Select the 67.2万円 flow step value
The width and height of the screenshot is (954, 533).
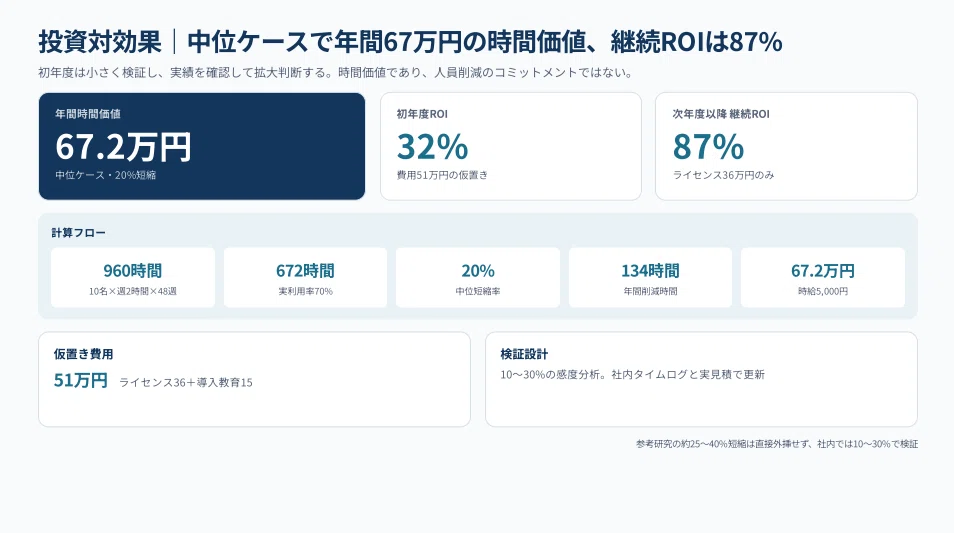click(x=823, y=271)
